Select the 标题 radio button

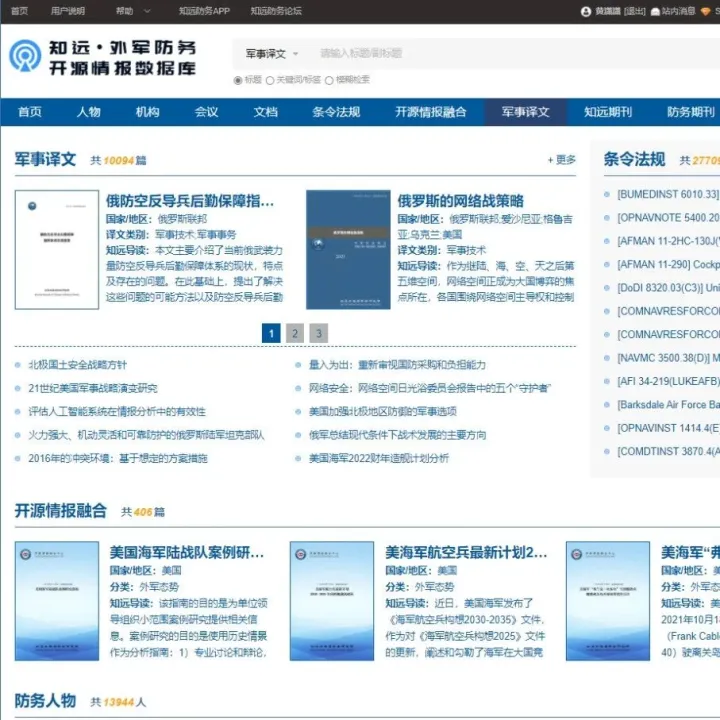pos(237,80)
